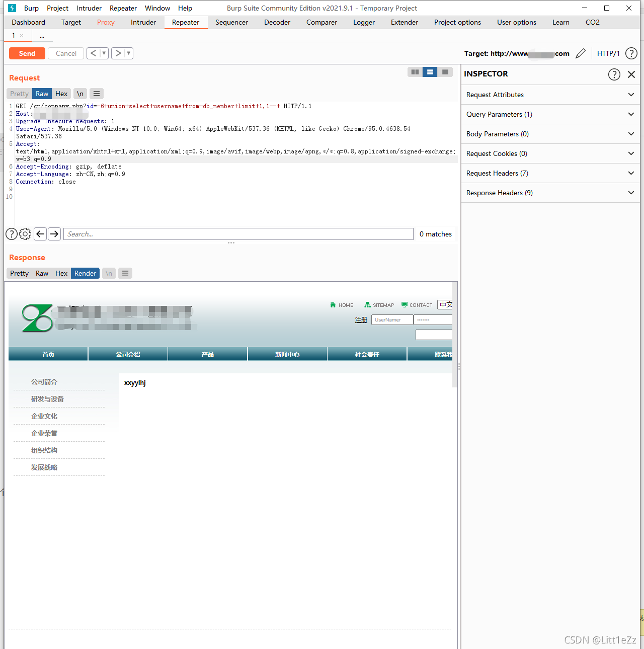644x649 pixels.
Task: Click the UserName input in rendered page
Action: (x=392, y=320)
